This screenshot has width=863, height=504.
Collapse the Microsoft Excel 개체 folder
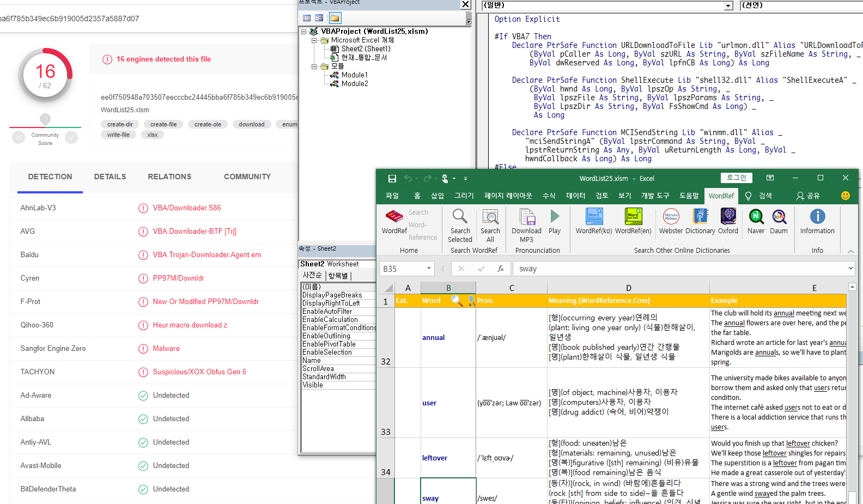(314, 40)
